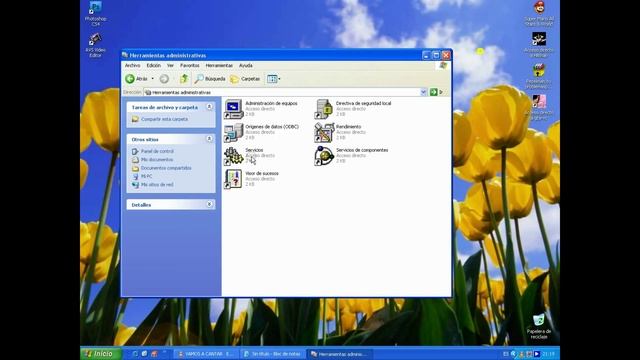Switch to the VAMOS A CANTAR taskbar window
Viewport: 640px width, 360px height.
tap(206, 354)
